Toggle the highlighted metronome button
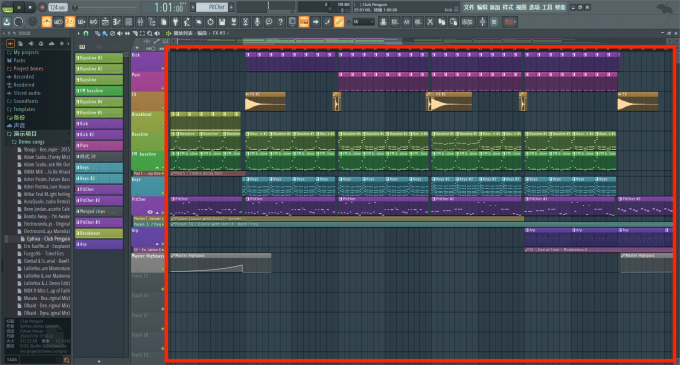 46,22
